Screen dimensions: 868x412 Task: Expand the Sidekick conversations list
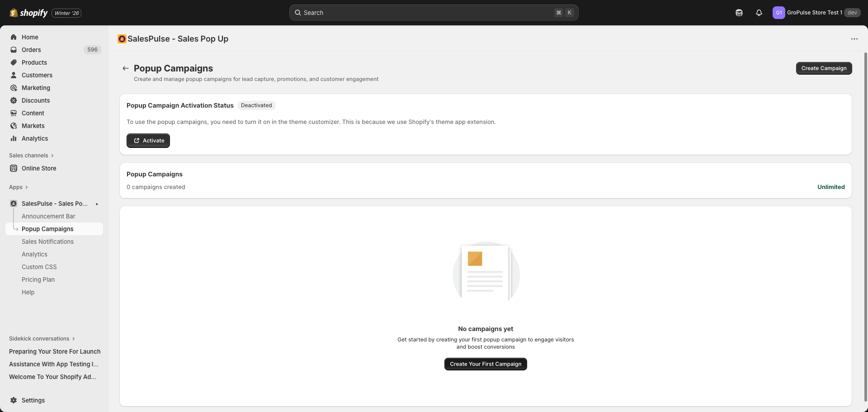click(x=73, y=338)
